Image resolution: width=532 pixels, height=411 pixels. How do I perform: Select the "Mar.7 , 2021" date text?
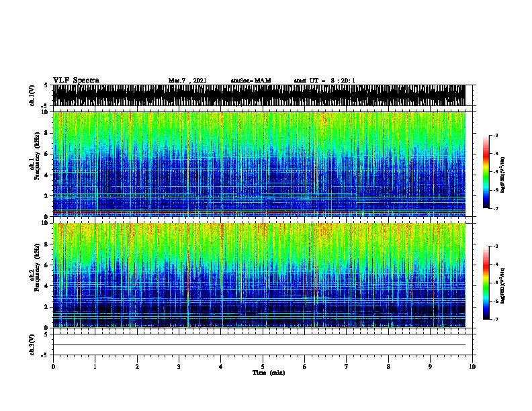tap(187, 81)
